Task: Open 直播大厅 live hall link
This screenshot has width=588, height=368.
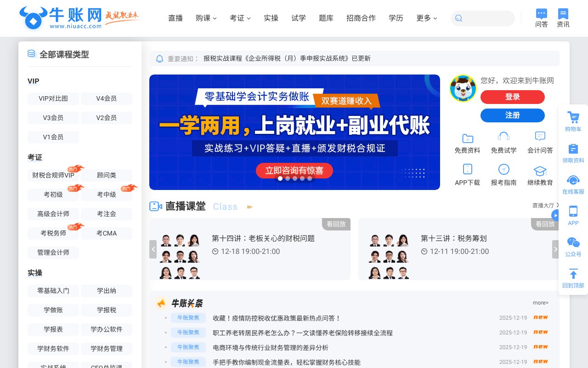Action: point(544,206)
